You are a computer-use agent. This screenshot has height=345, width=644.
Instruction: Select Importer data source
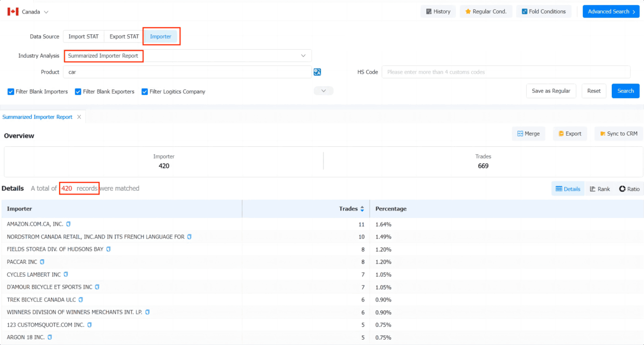pos(161,36)
